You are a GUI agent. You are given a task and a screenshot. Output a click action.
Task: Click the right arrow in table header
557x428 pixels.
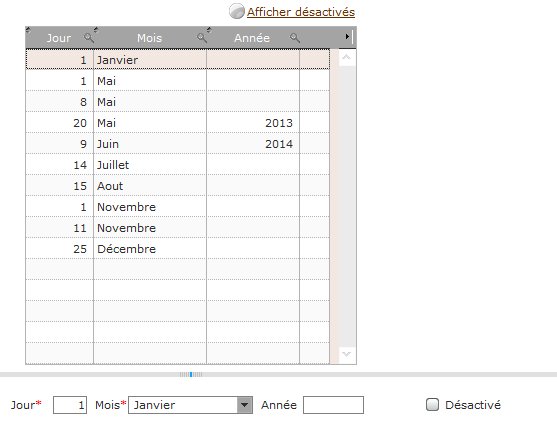347,37
